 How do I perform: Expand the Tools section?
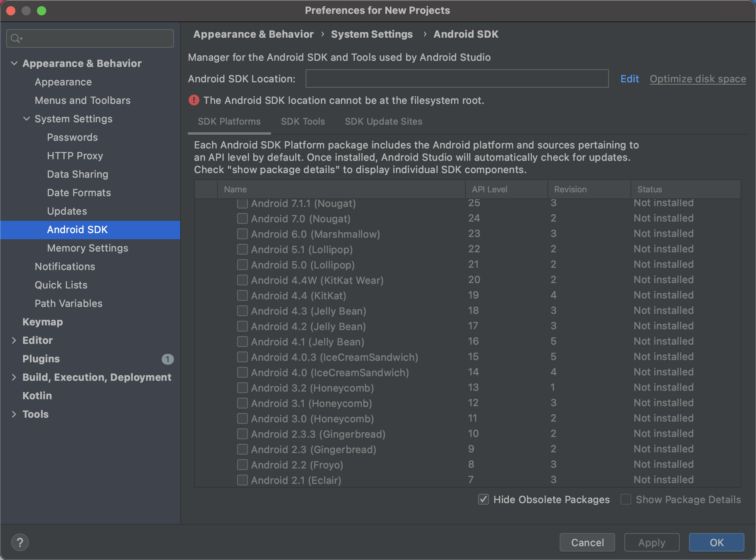(13, 413)
